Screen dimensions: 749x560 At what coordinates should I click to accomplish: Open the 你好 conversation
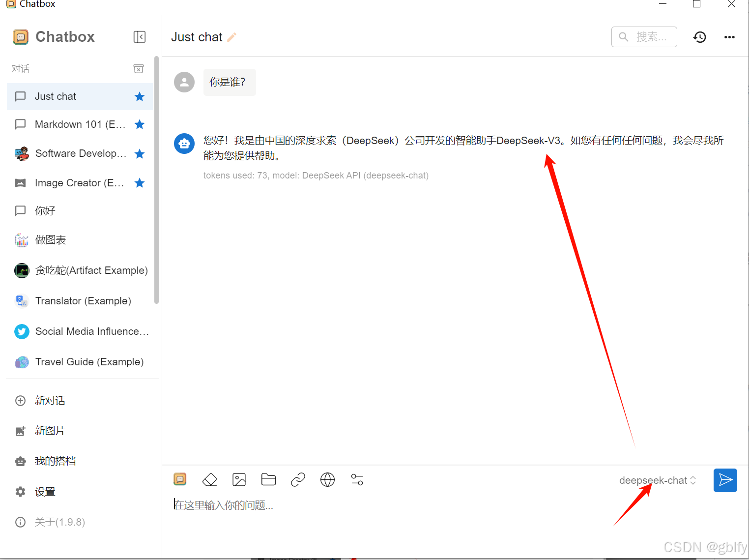(x=80, y=211)
